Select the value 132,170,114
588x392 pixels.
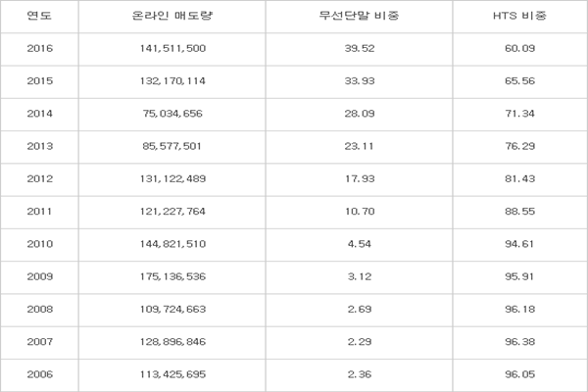click(172, 81)
